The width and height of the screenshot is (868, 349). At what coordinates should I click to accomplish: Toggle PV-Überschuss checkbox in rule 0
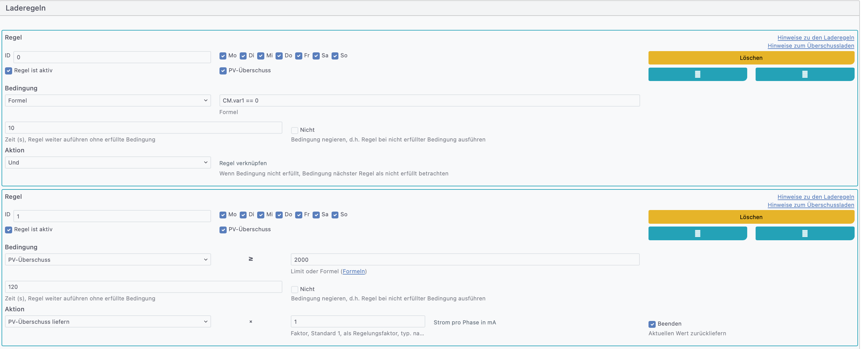tap(223, 71)
